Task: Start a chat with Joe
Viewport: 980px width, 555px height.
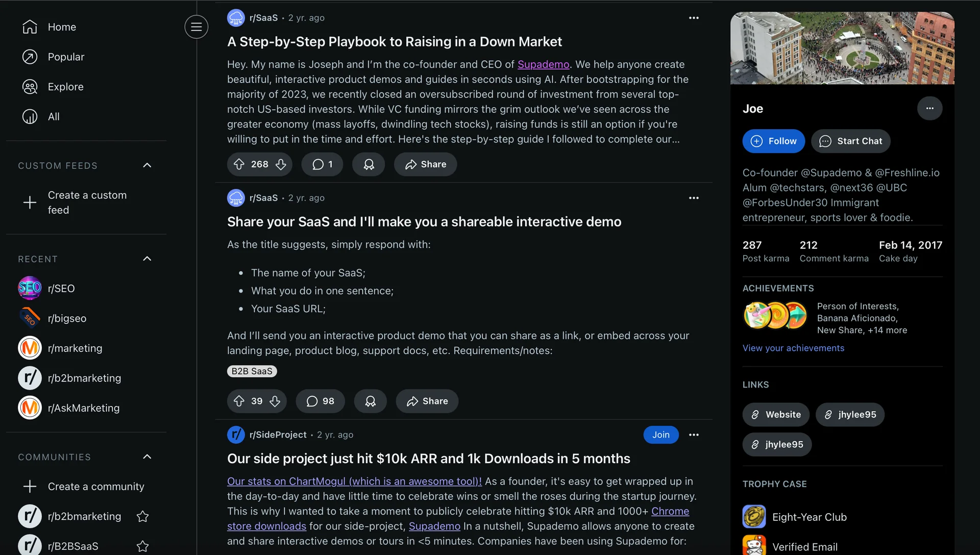Action: click(x=851, y=141)
